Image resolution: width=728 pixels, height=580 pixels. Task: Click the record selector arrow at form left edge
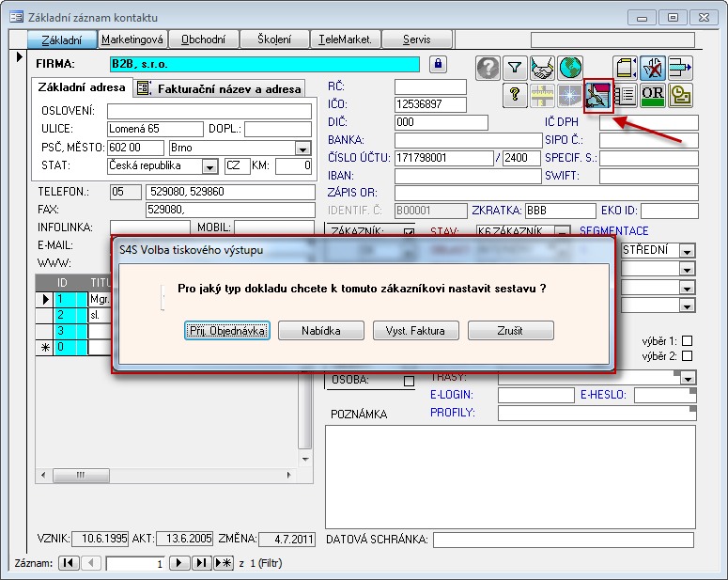coord(19,57)
